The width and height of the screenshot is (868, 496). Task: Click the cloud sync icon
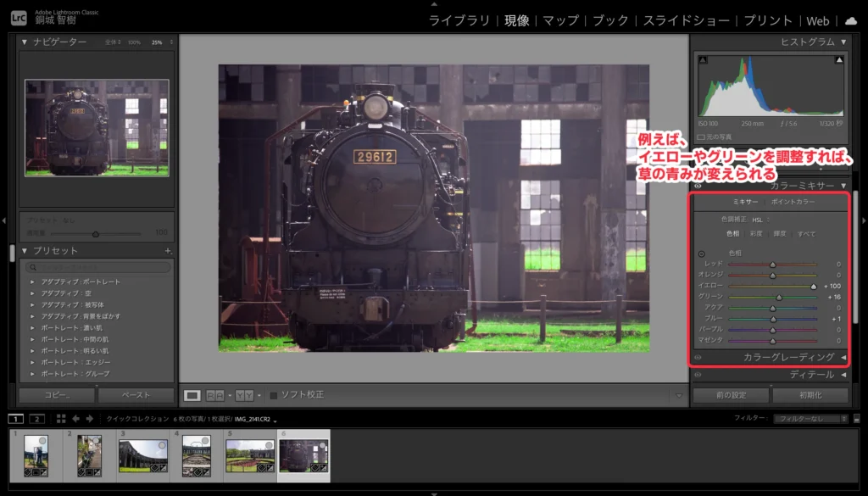pos(850,20)
